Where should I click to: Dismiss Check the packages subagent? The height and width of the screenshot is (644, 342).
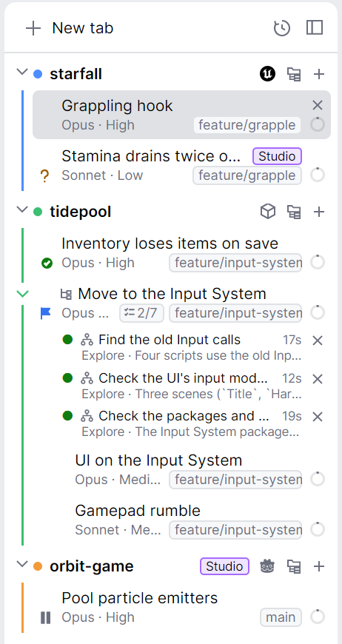(318, 417)
